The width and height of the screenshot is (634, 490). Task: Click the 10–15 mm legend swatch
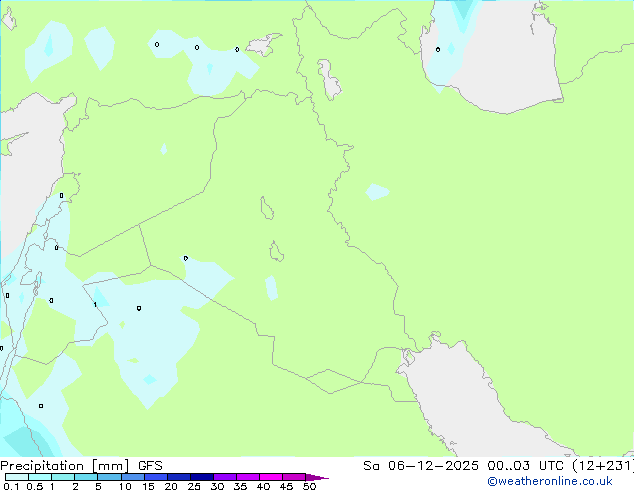(132, 477)
